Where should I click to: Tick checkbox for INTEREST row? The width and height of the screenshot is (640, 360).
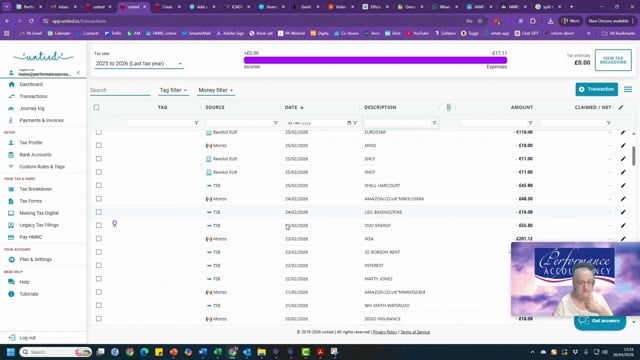(x=99, y=265)
